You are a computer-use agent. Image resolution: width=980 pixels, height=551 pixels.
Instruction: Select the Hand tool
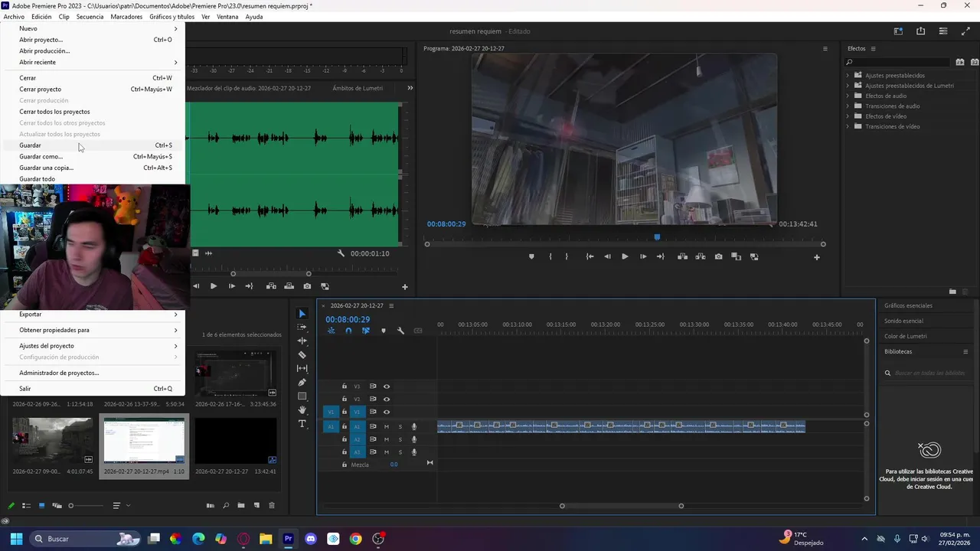tap(302, 410)
